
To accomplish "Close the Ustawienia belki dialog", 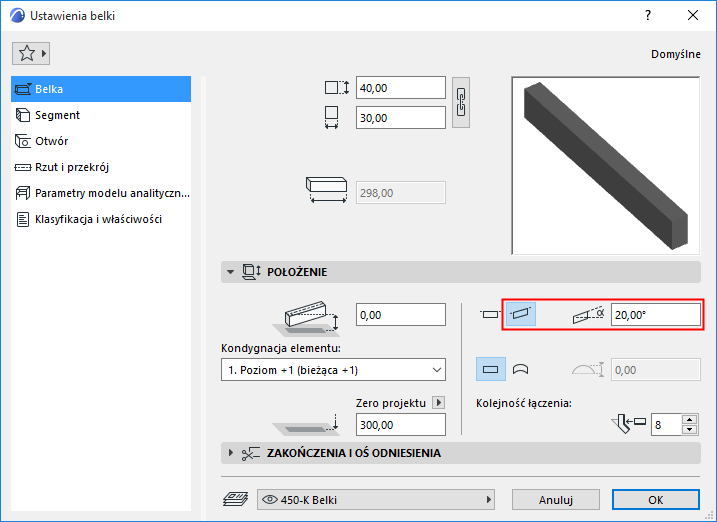I will pyautogui.click(x=693, y=16).
